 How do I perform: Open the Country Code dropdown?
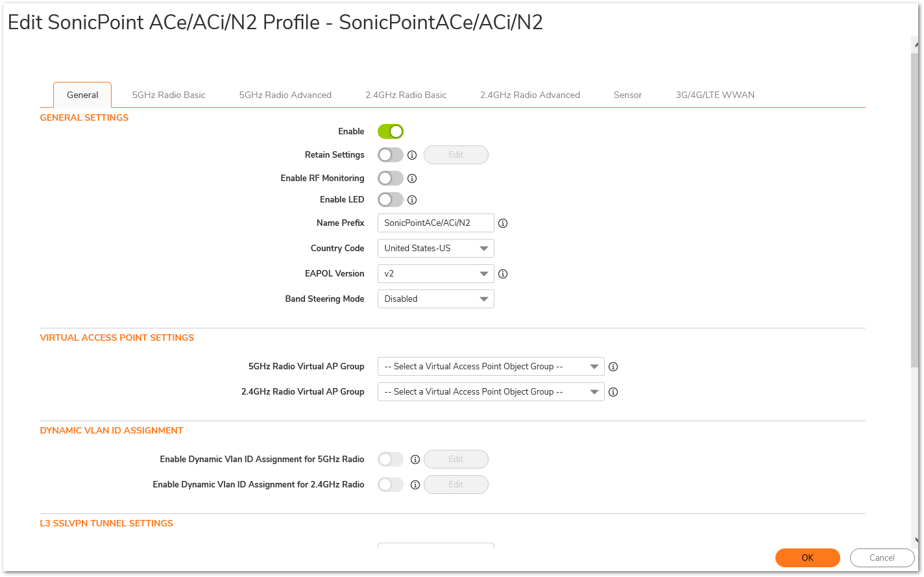click(x=435, y=249)
